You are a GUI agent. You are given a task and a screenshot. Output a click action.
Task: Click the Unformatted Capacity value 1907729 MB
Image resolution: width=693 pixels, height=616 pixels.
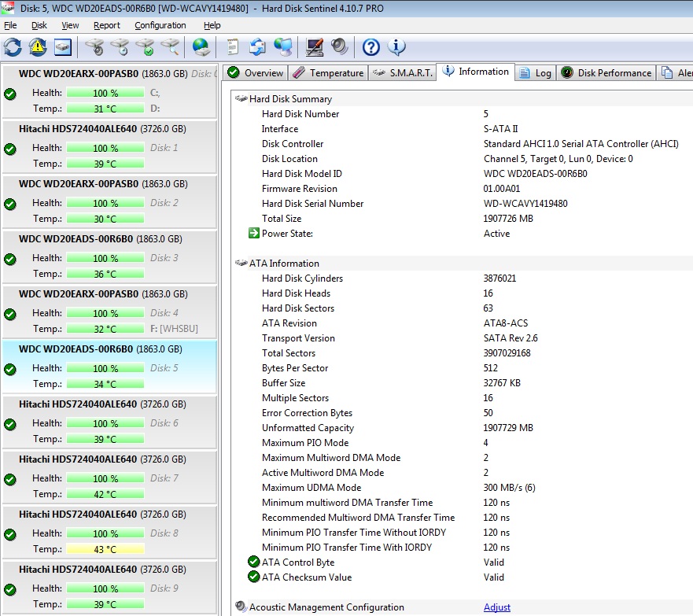coord(508,428)
